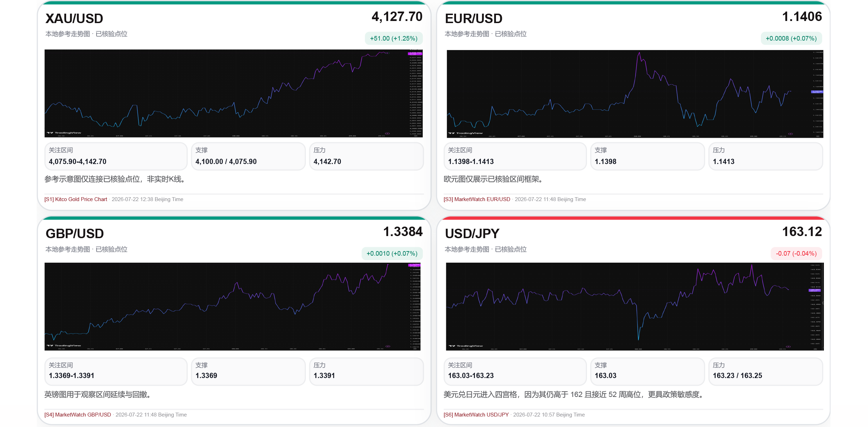Click TradingView logo in EUR/USD chart

click(465, 133)
